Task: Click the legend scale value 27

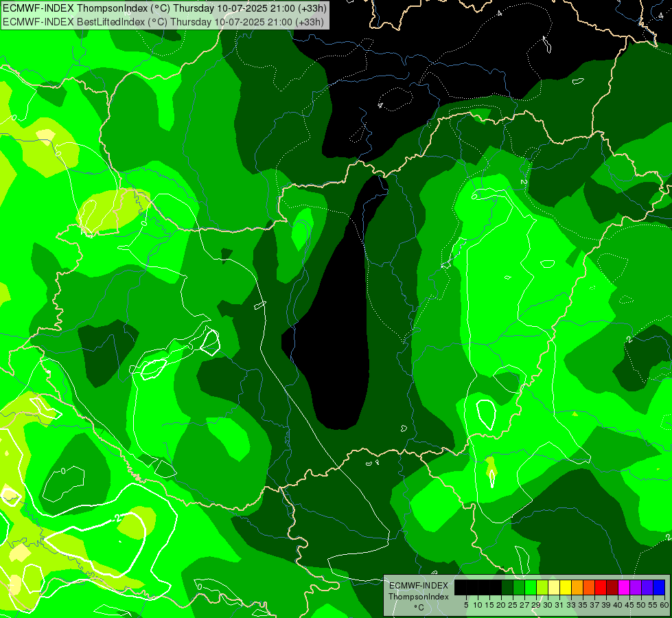Action: 524,605
